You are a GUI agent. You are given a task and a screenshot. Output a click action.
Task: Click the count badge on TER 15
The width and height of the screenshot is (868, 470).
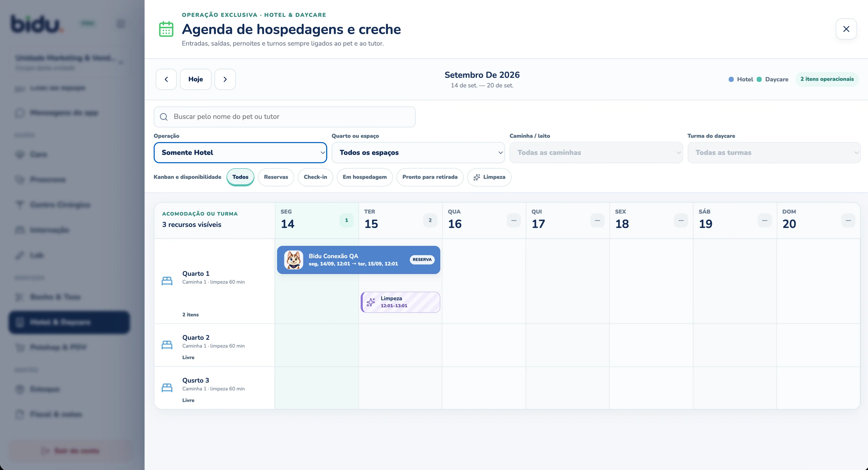point(430,220)
